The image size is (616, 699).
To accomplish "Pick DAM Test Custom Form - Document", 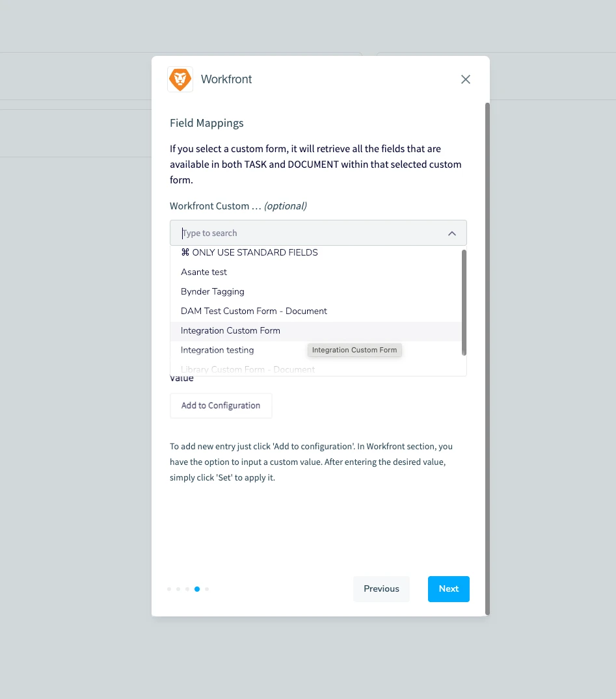I will [254, 311].
